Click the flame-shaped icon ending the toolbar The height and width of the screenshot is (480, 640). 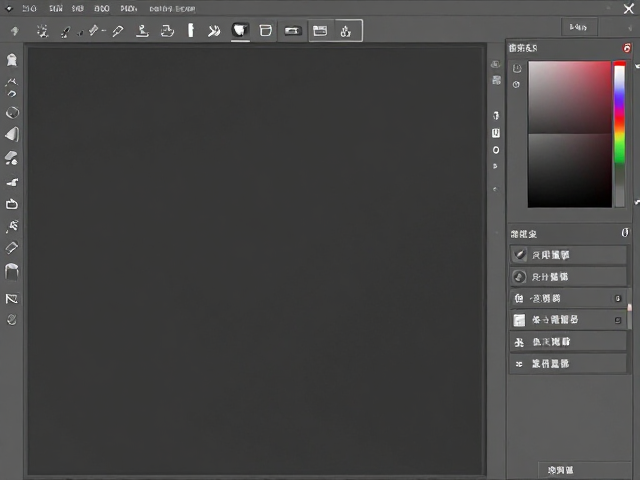pos(346,31)
